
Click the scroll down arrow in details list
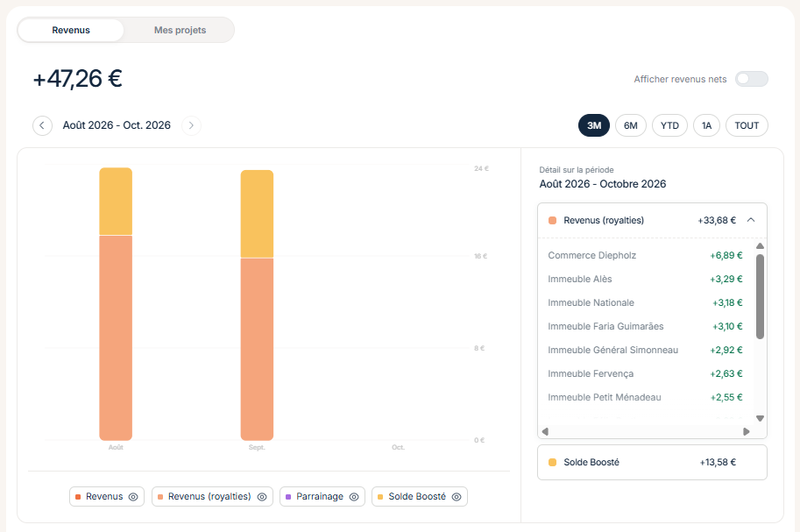pyautogui.click(x=760, y=418)
